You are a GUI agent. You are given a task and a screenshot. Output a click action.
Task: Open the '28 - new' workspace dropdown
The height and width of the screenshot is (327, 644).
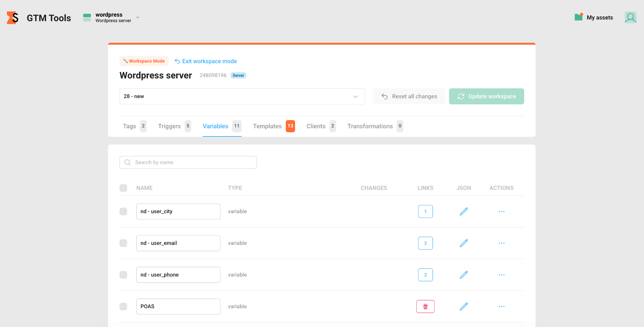242,96
